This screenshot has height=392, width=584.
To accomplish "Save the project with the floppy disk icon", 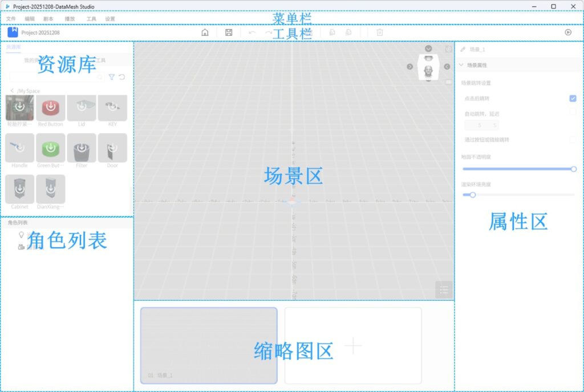I will point(229,32).
